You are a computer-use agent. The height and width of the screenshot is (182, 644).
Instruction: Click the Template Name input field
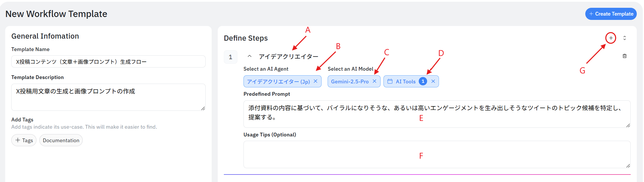pos(108,62)
